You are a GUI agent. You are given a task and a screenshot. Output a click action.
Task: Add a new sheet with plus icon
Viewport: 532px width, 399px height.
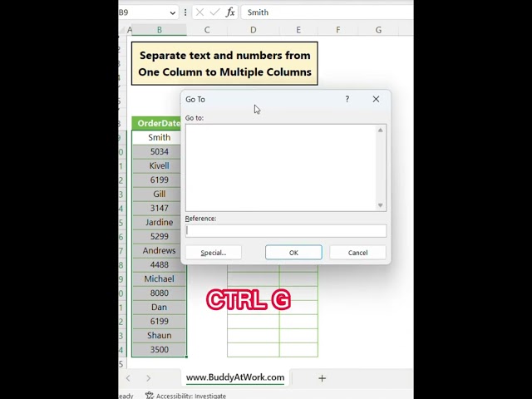tap(322, 378)
